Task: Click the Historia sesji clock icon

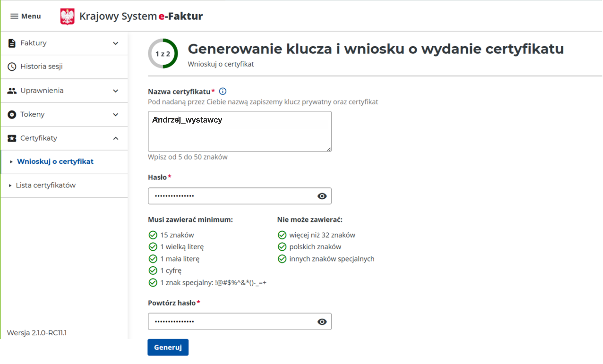Action: pos(12,66)
